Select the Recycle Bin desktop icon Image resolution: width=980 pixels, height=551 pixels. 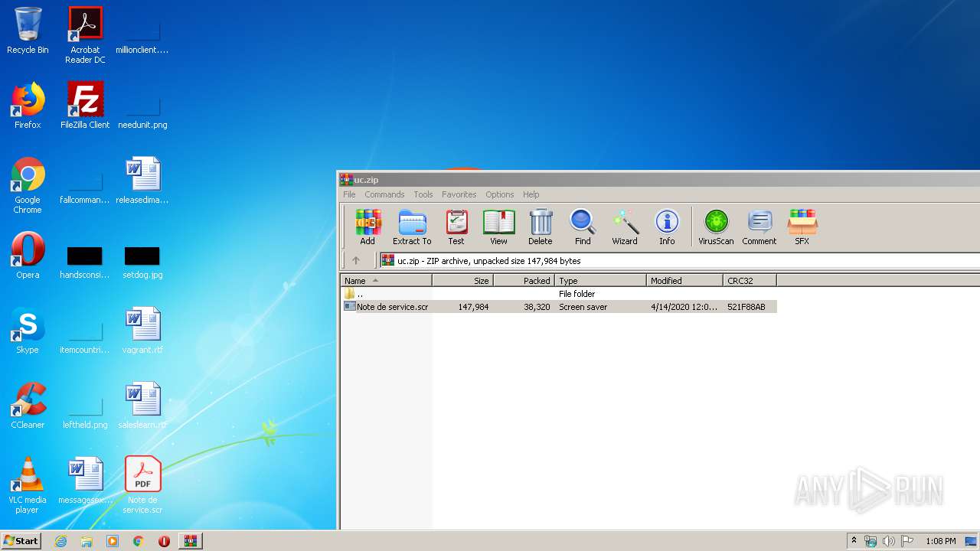[x=28, y=31]
